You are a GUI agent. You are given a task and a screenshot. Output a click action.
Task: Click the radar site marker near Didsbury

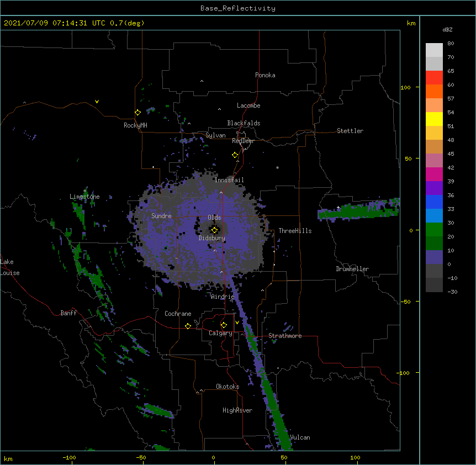click(214, 230)
